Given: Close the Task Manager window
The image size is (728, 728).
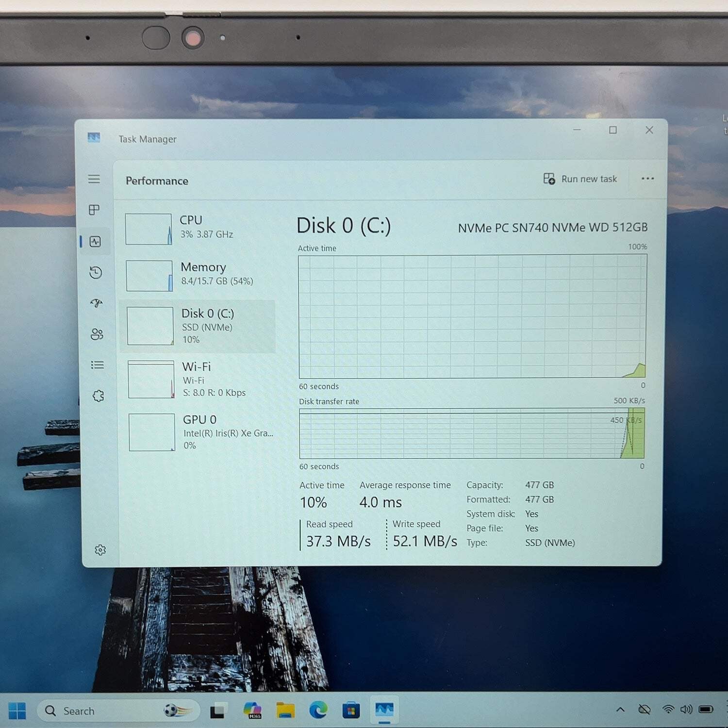Looking at the screenshot, I should (x=649, y=130).
